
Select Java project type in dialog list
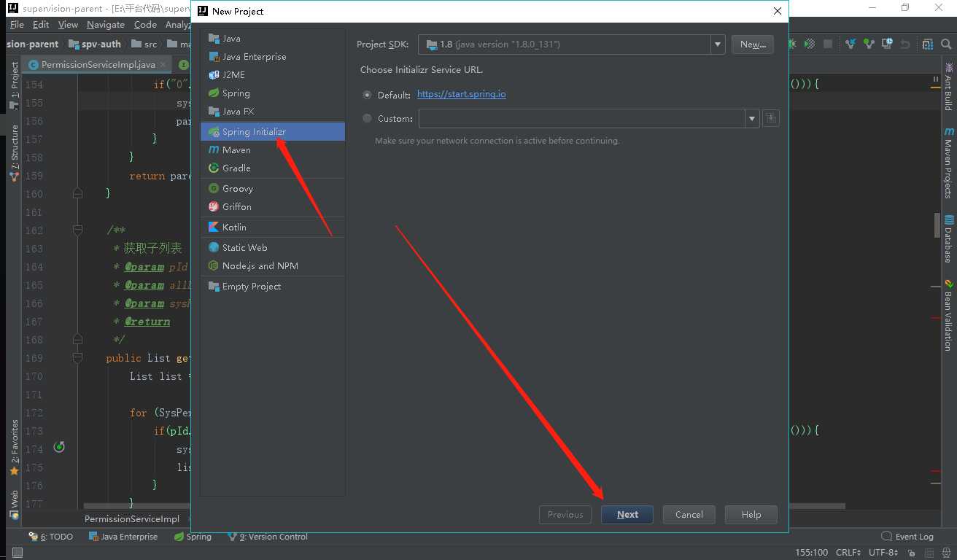[x=272, y=39]
